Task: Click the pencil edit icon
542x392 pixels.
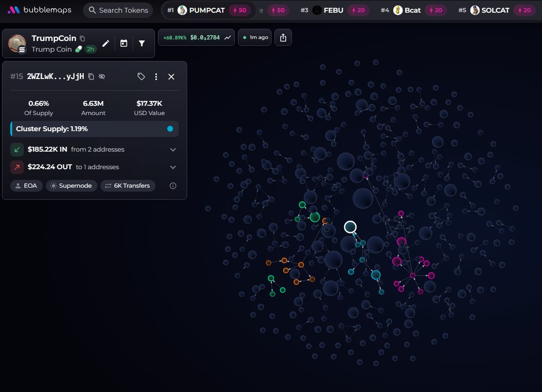Action: [106, 43]
